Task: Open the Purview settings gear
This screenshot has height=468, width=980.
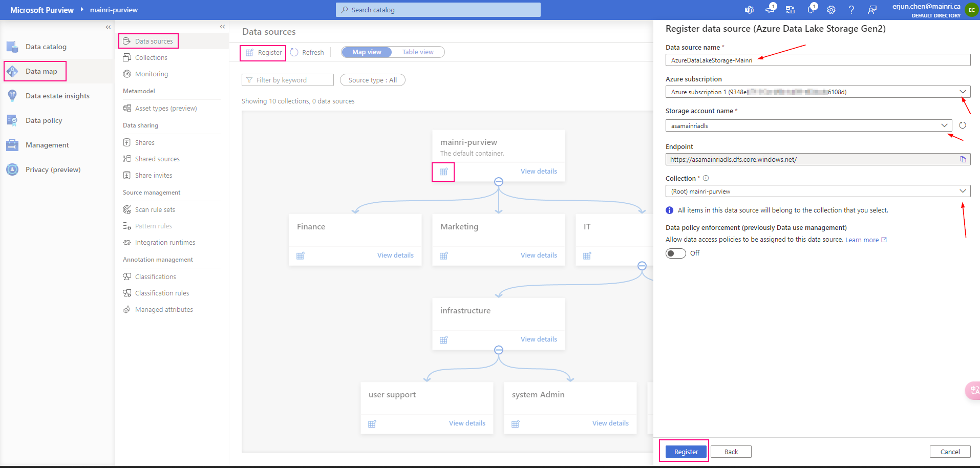Action: pos(831,9)
